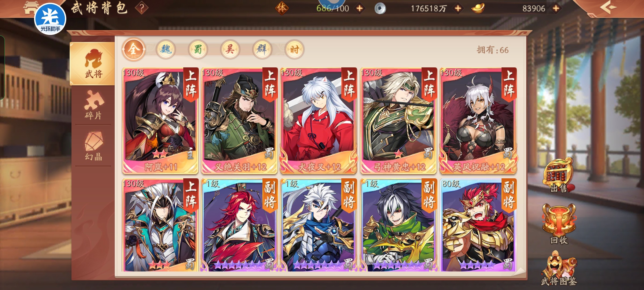Select the 蜀 faction filter
Viewport: 644px width, 290px height.
coord(198,49)
